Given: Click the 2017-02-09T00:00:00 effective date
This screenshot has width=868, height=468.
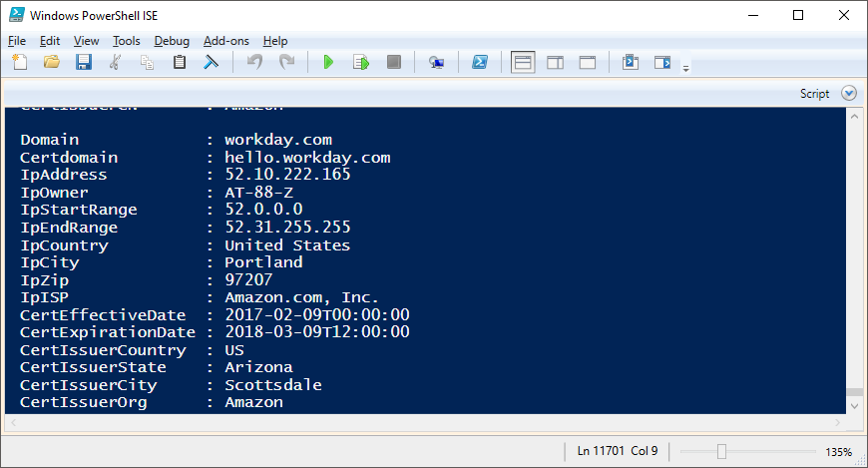Looking at the screenshot, I should [x=317, y=314].
